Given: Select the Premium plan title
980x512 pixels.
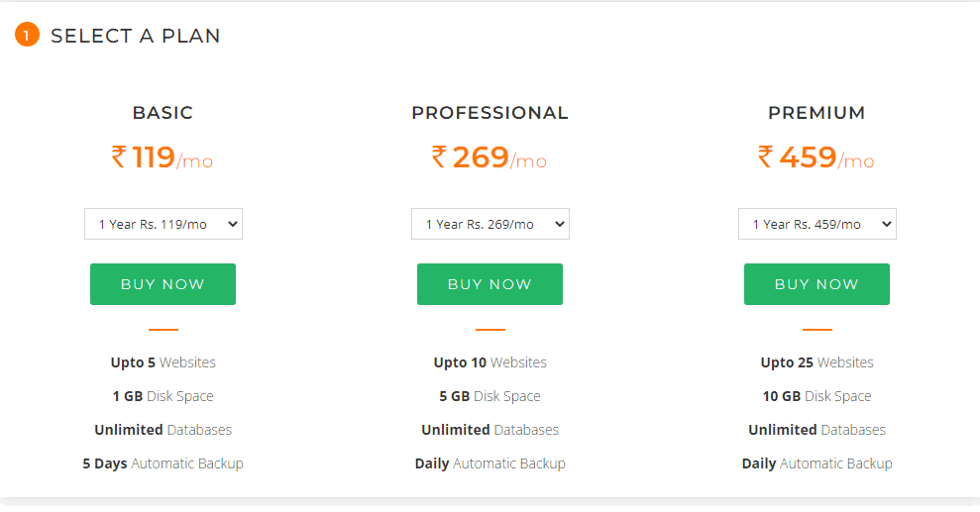Looking at the screenshot, I should 817,113.
